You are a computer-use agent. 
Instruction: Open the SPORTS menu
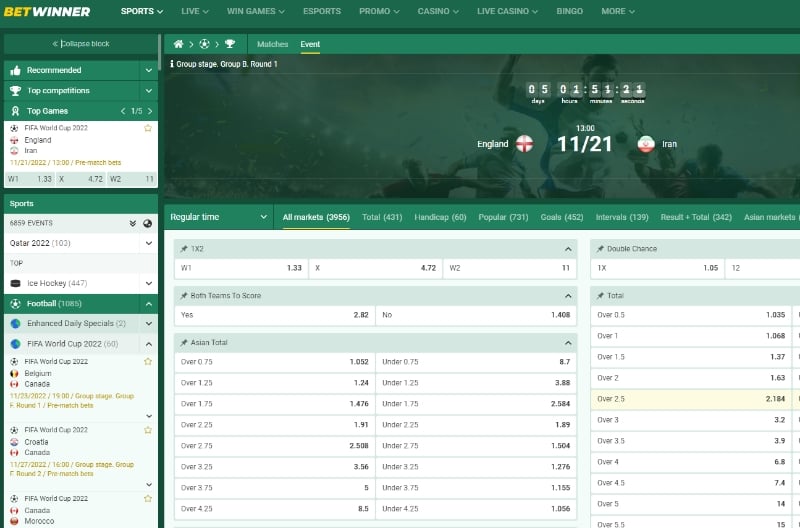click(x=142, y=11)
